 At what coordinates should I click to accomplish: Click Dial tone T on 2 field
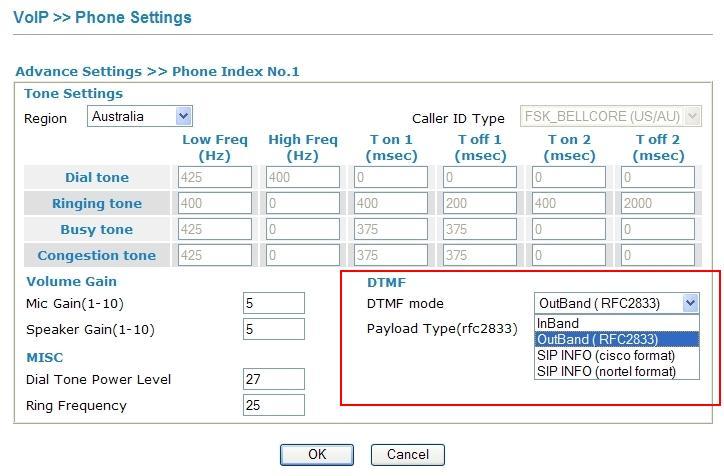(568, 177)
